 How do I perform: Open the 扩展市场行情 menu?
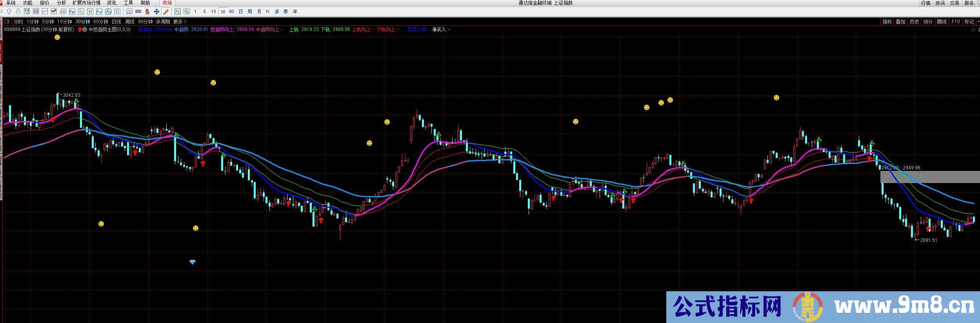click(86, 3)
